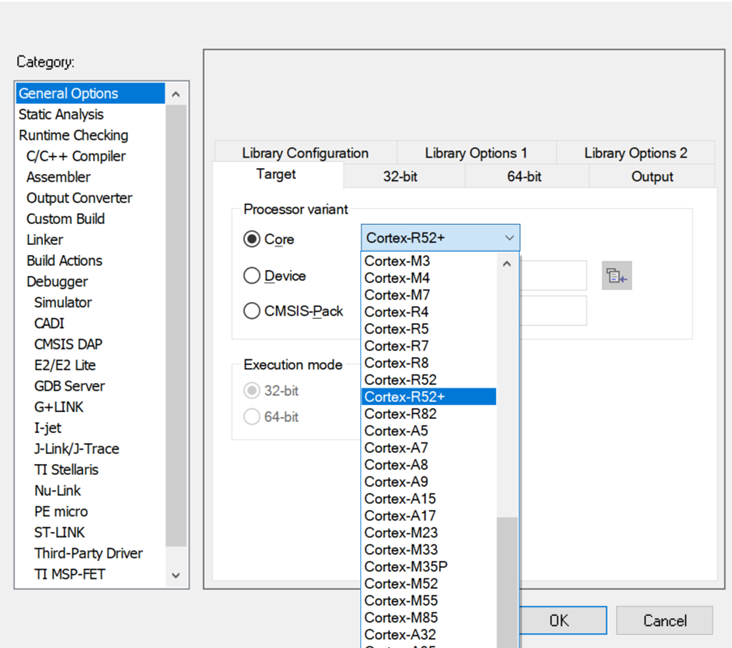Viewport: 732px width, 648px height.
Task: Click the Cancel button
Action: (664, 620)
